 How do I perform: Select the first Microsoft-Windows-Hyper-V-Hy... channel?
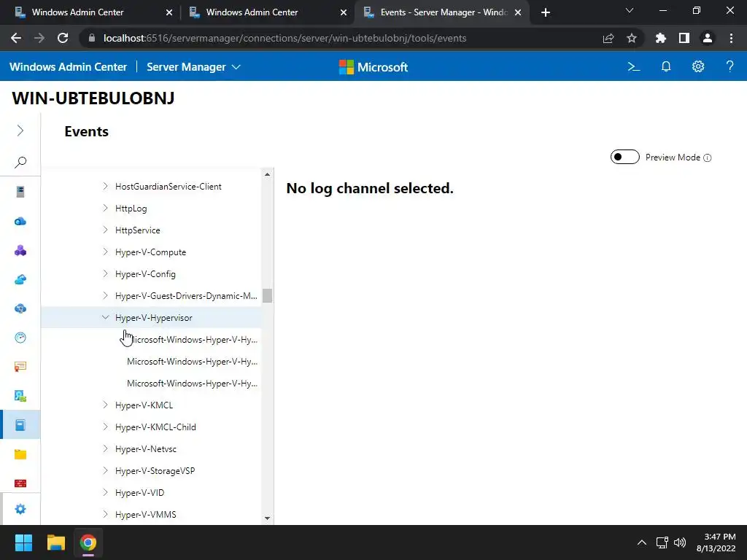[192, 340]
